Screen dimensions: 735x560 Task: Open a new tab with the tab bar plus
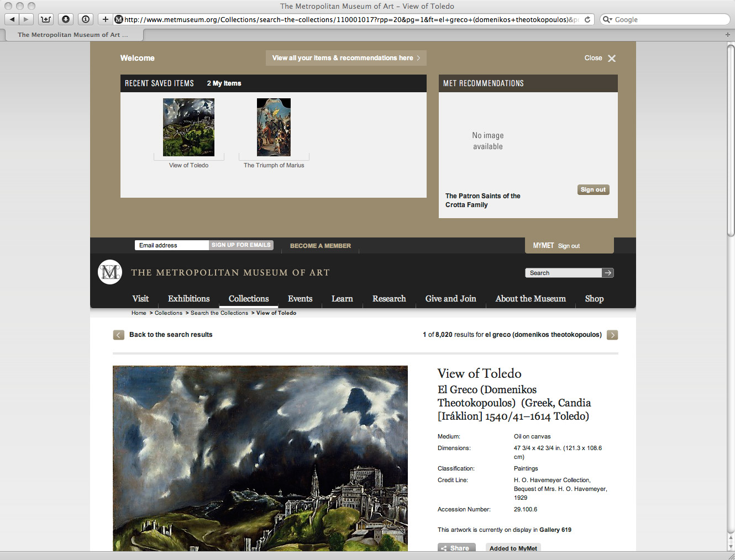[x=728, y=35]
